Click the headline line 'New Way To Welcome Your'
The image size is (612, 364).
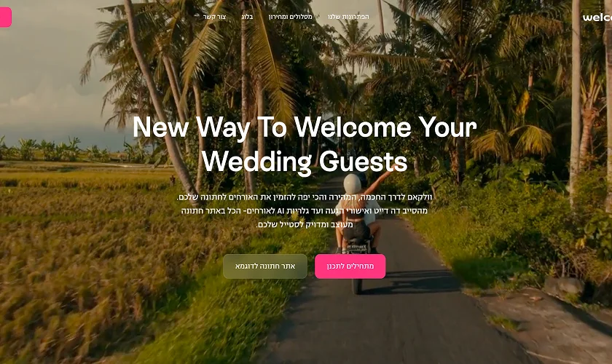pos(305,127)
